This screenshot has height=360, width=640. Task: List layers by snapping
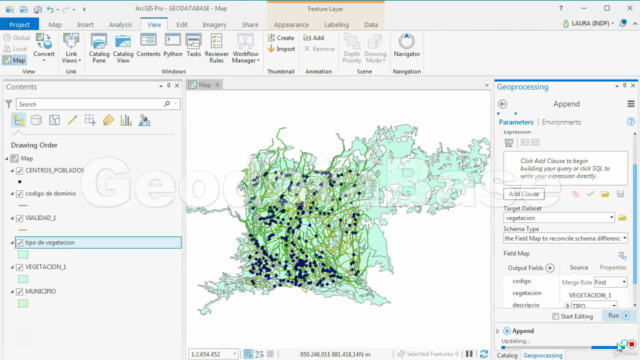pos(90,120)
